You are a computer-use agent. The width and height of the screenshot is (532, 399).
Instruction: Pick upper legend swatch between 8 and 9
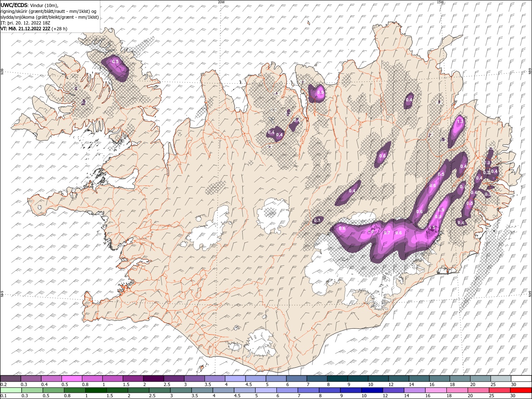pos(337,379)
